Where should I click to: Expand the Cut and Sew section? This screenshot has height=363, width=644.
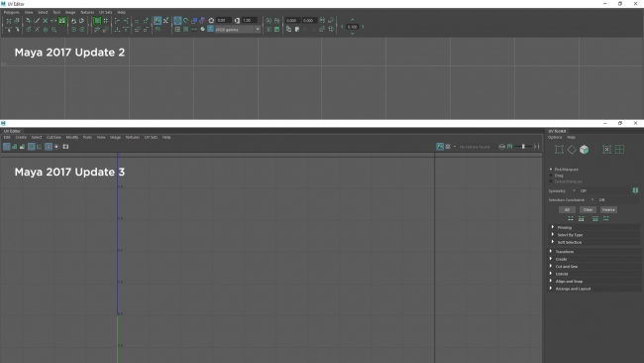(594, 267)
